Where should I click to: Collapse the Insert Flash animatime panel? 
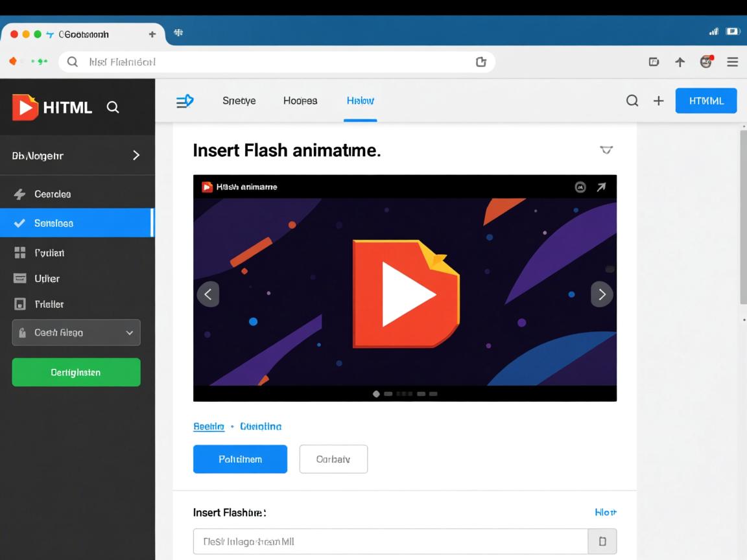click(x=606, y=150)
